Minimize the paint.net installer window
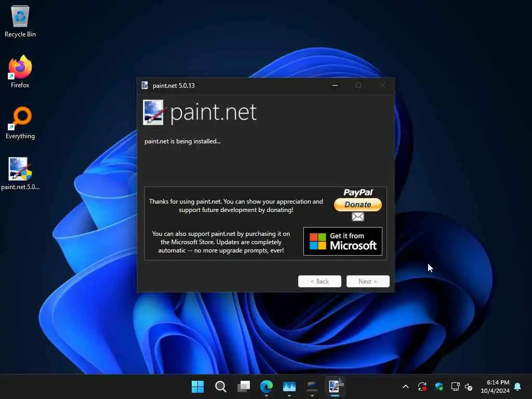The image size is (532, 399). 335,86
